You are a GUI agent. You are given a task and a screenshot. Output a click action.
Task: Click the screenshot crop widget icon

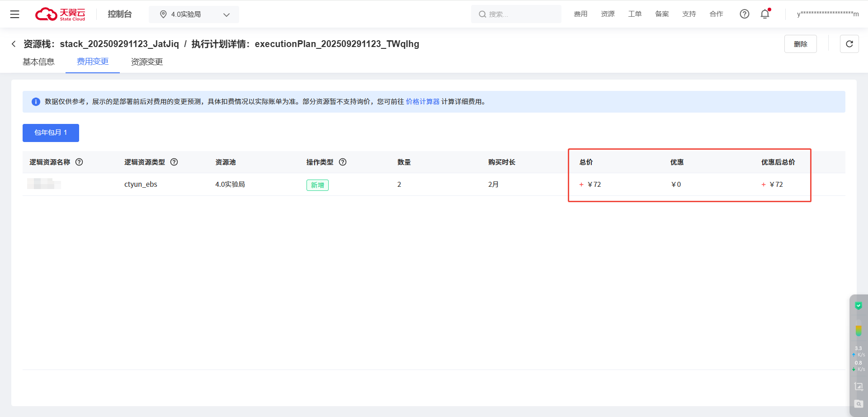pos(858,386)
